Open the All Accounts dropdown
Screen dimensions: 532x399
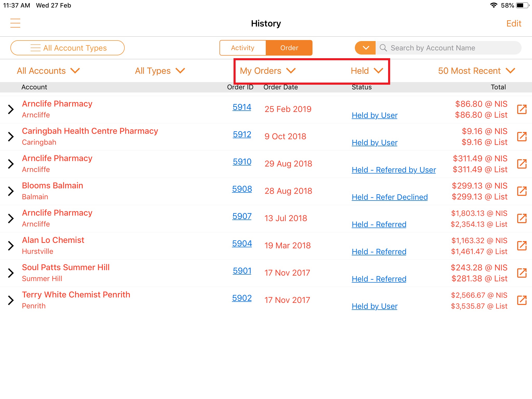click(x=48, y=71)
